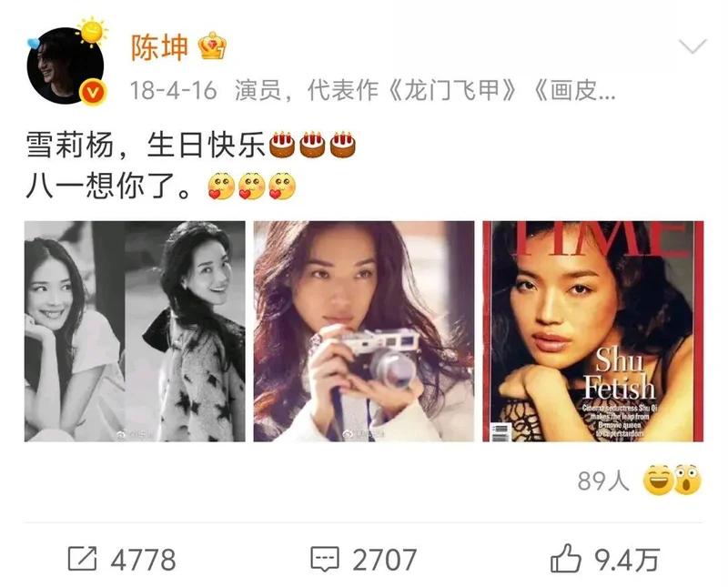Tap the repost count number 4778

click(143, 559)
